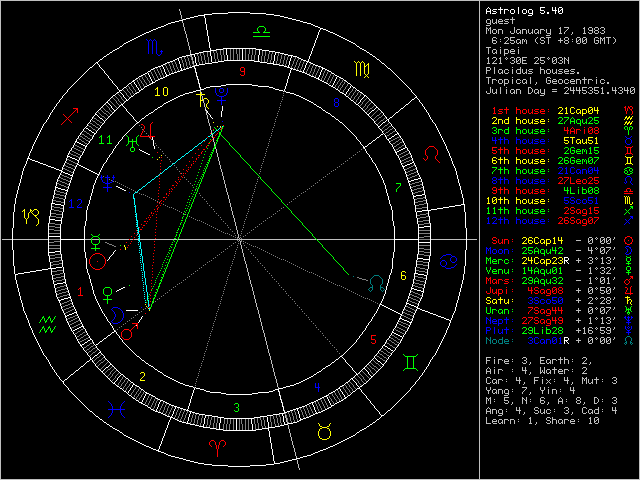Click the Saturn glyph near the tenth house
Screen dimensions: 640x480
pos(204,99)
